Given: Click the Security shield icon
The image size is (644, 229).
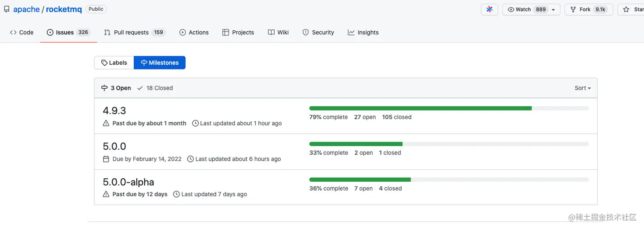Looking at the screenshot, I should (x=305, y=32).
